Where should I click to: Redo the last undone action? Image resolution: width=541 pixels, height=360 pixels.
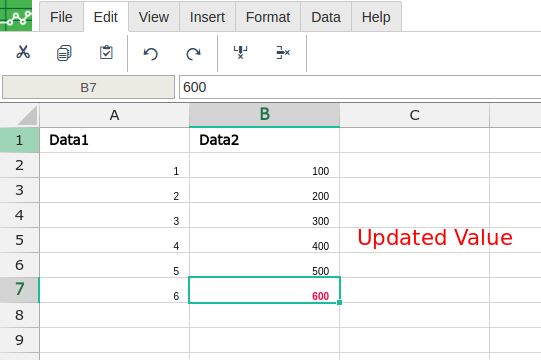[x=193, y=53]
